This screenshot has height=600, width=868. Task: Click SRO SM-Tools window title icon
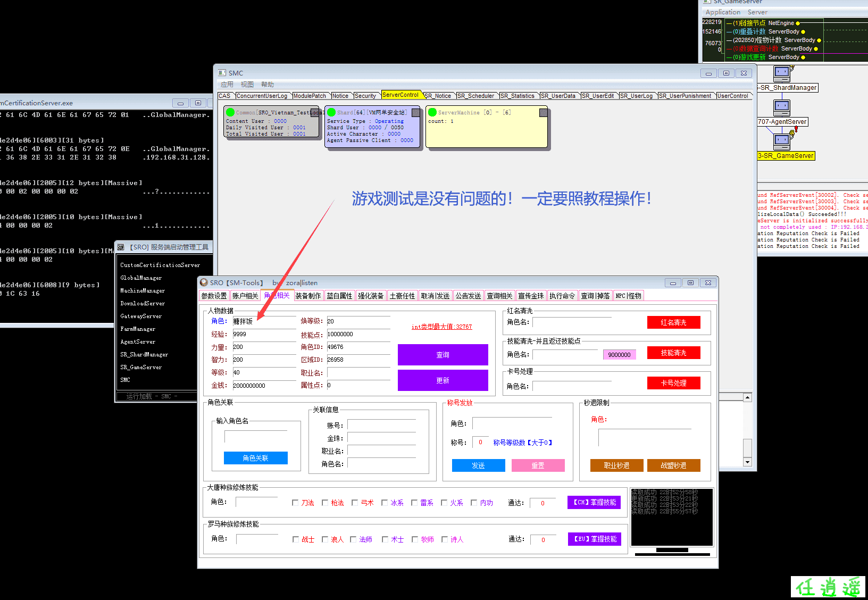pos(204,282)
